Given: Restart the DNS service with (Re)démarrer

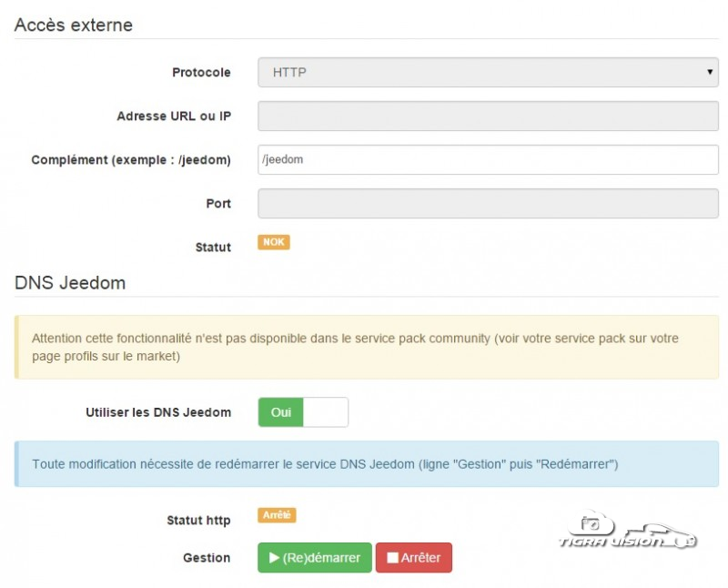Looking at the screenshot, I should pyautogui.click(x=315, y=558).
